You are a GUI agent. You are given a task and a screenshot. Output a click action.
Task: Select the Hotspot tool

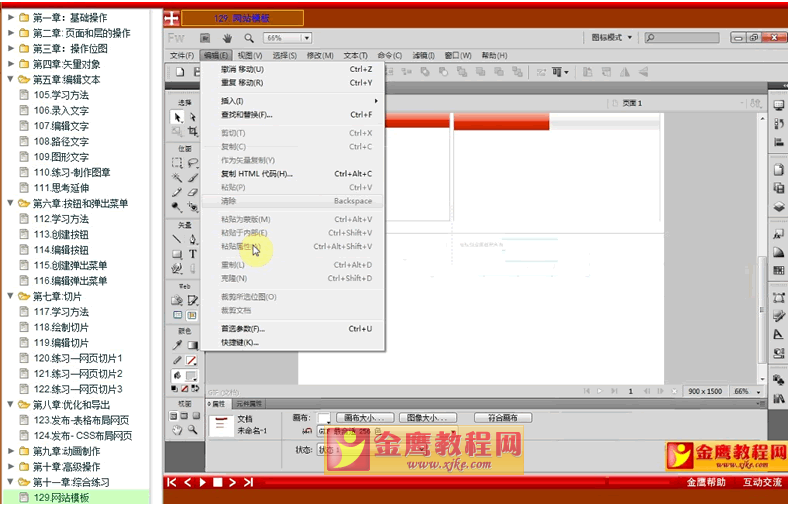point(177,300)
